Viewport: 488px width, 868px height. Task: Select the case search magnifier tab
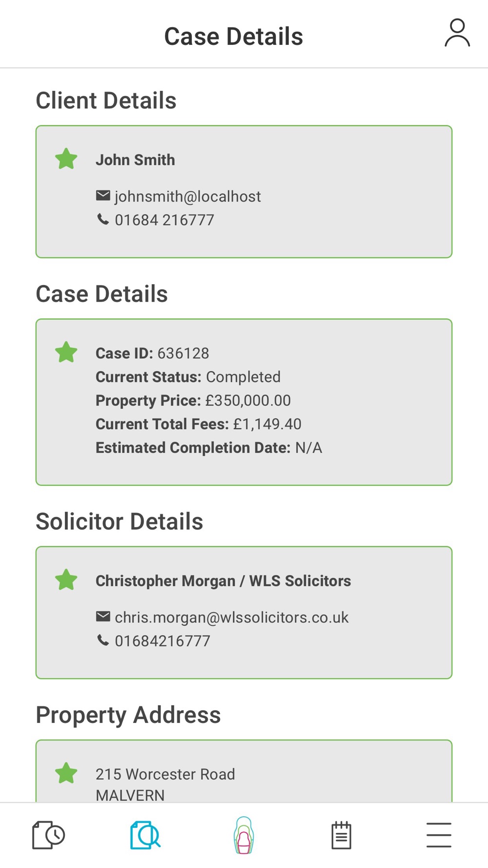(x=145, y=835)
